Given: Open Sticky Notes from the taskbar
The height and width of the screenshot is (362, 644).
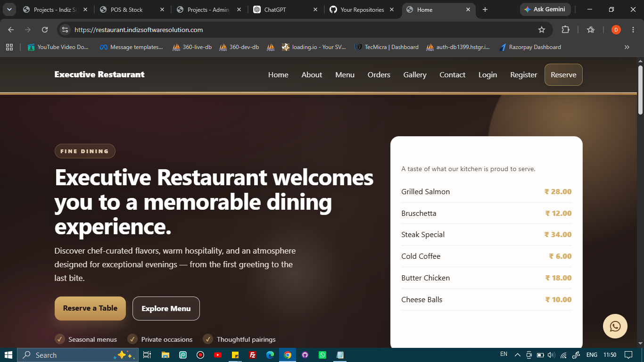Looking at the screenshot, I should (x=235, y=355).
